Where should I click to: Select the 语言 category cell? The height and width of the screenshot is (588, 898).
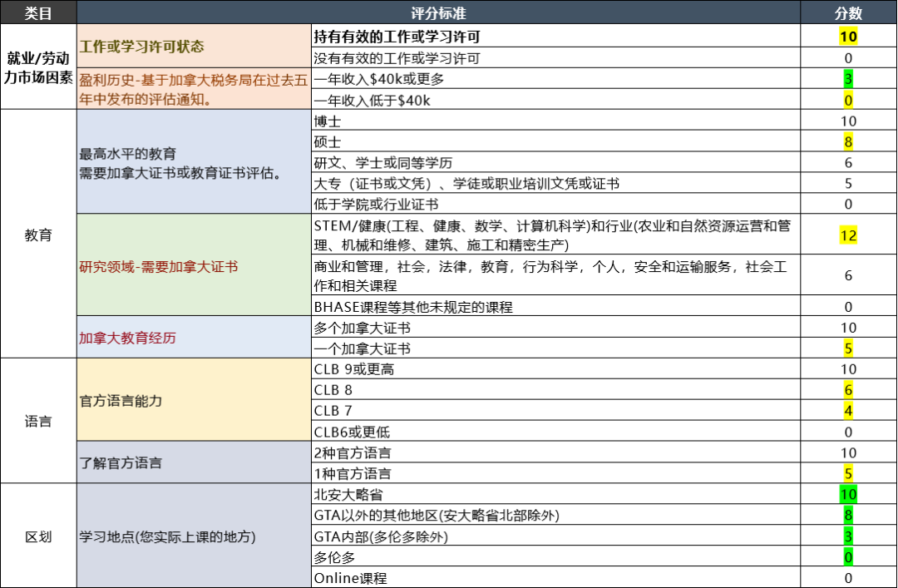point(38,421)
